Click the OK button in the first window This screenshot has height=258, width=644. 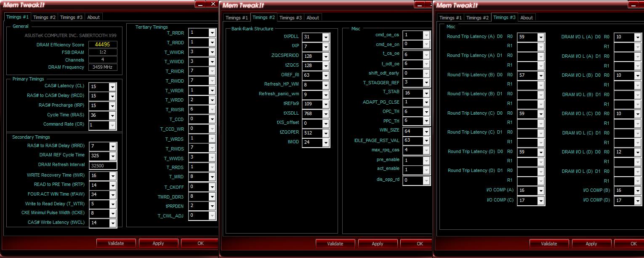[200, 243]
